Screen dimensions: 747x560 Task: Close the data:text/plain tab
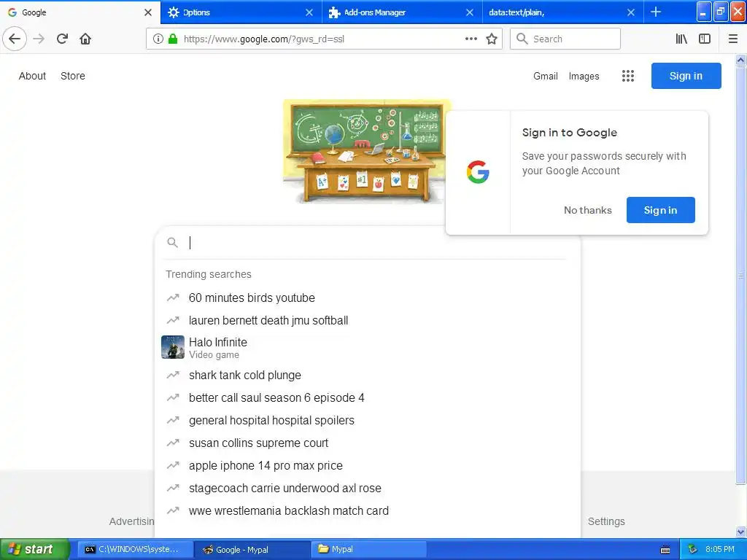coord(631,12)
